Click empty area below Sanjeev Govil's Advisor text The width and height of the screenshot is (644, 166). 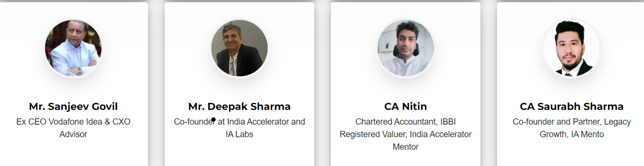pyautogui.click(x=73, y=153)
